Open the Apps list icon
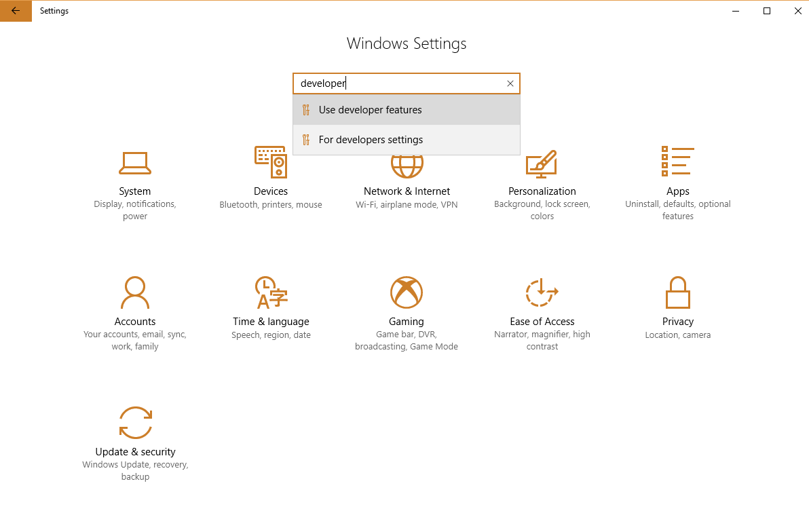809x532 pixels. click(677, 161)
